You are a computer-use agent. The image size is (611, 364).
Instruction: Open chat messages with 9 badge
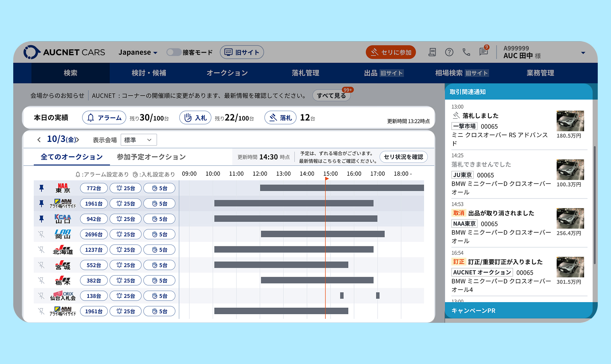coord(484,52)
